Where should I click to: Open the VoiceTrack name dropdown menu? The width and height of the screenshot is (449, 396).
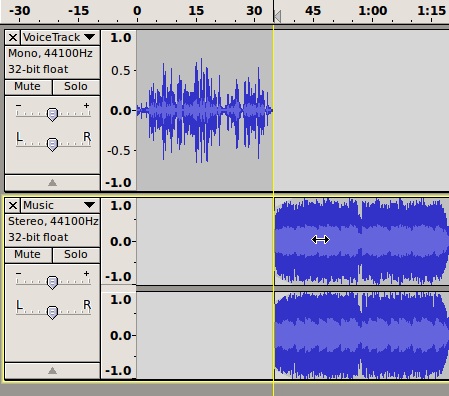[x=60, y=37]
